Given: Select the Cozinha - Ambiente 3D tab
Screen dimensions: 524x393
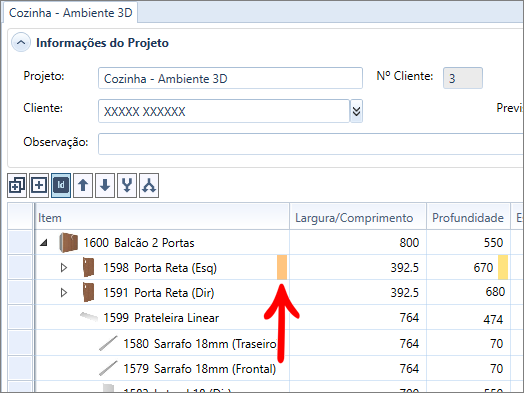Looking at the screenshot, I should [71, 13].
